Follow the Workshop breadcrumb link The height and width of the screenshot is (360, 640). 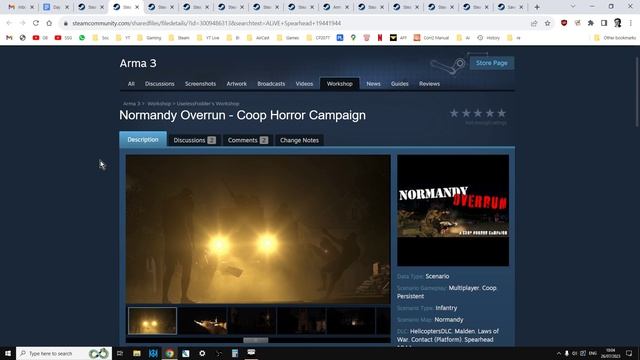(159, 104)
